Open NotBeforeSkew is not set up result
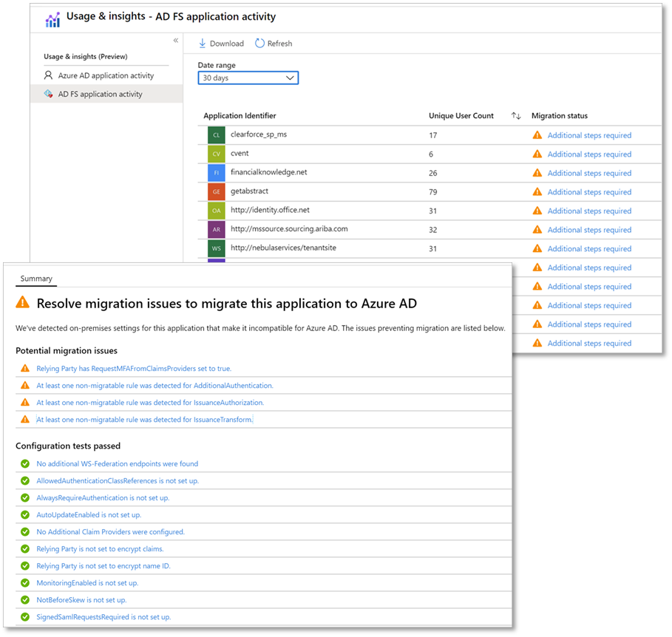This screenshot has height=637, width=672. coord(81,600)
